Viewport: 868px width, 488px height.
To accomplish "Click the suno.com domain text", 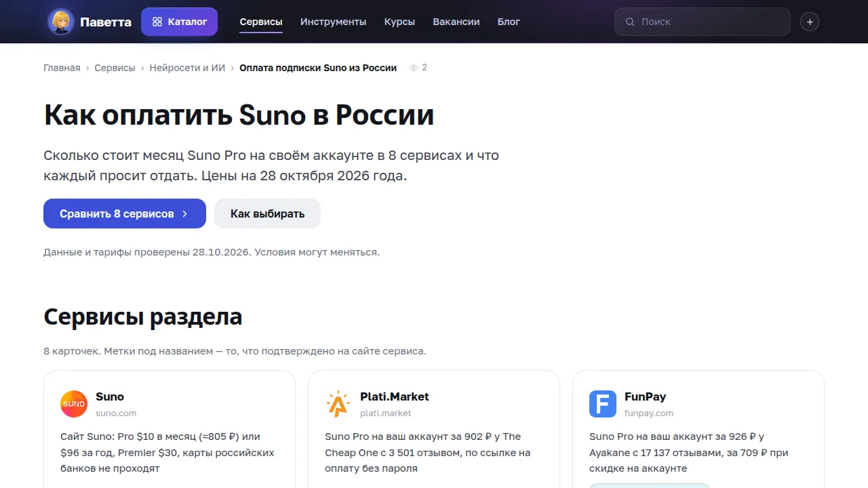I will [116, 413].
